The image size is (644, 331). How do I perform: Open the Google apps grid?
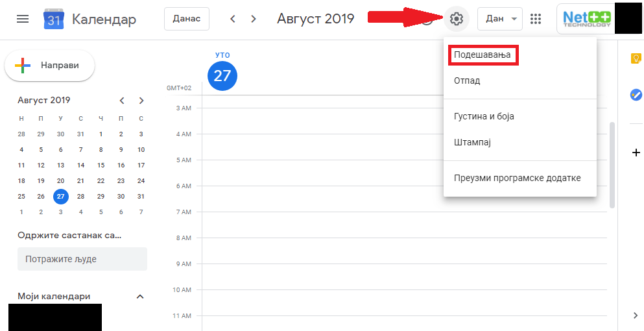[536, 19]
